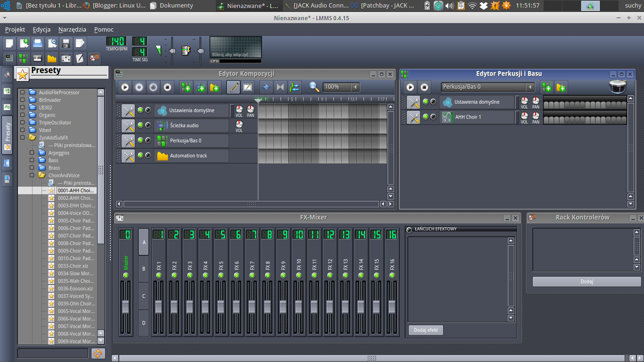Image resolution: width=644 pixels, height=362 pixels.
Task: Show the Automation Editor toolbar icon
Action: (x=51, y=58)
